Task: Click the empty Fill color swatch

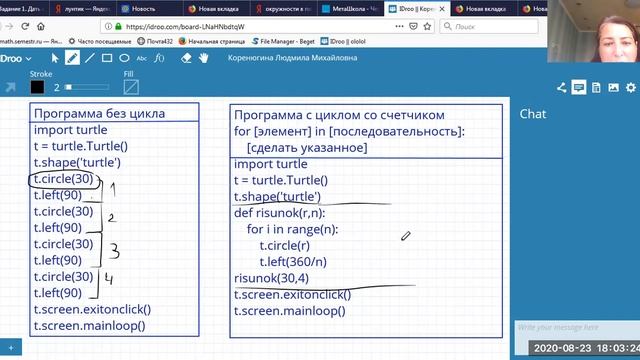Action: 131,87
